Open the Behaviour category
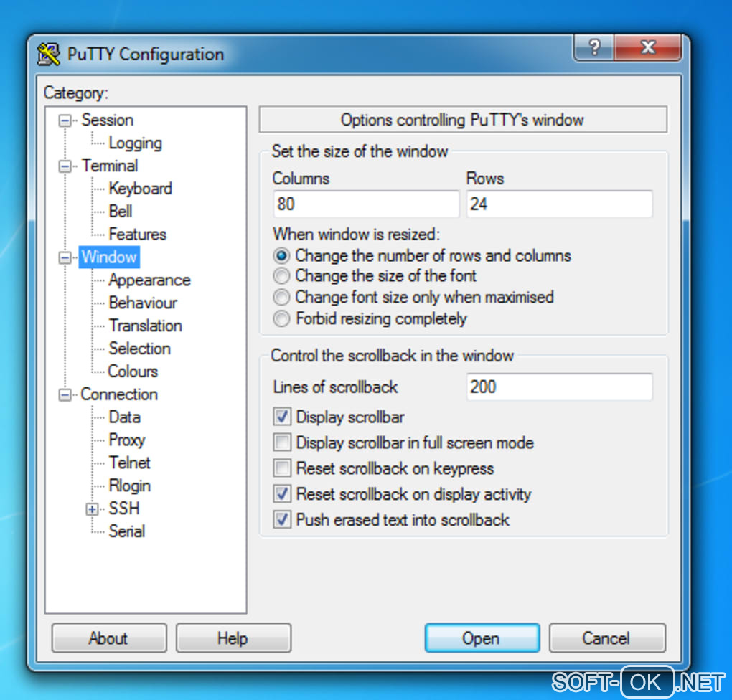 (x=143, y=303)
